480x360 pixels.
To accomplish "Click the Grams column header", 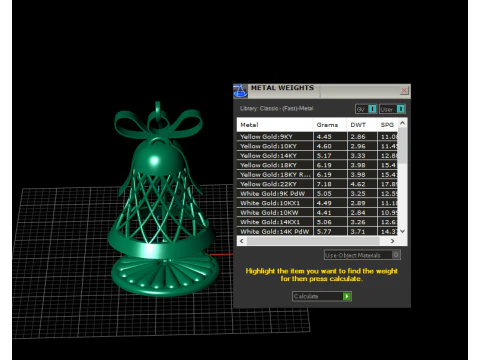I will coord(330,125).
